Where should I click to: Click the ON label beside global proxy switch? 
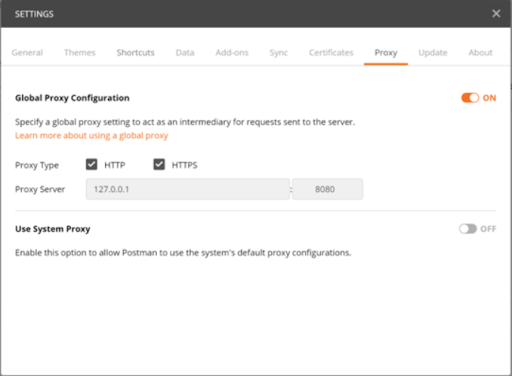(489, 98)
